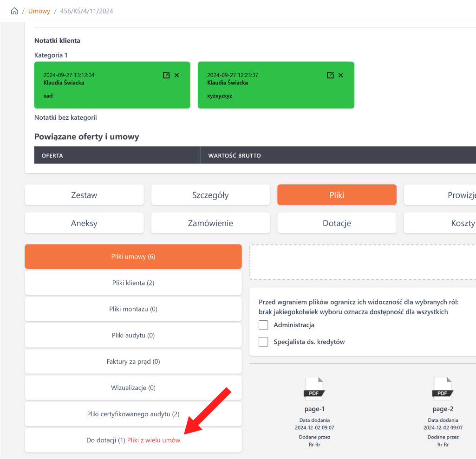The width and height of the screenshot is (476, 459).
Task: Click the home icon in breadcrumb
Action: coord(14,11)
